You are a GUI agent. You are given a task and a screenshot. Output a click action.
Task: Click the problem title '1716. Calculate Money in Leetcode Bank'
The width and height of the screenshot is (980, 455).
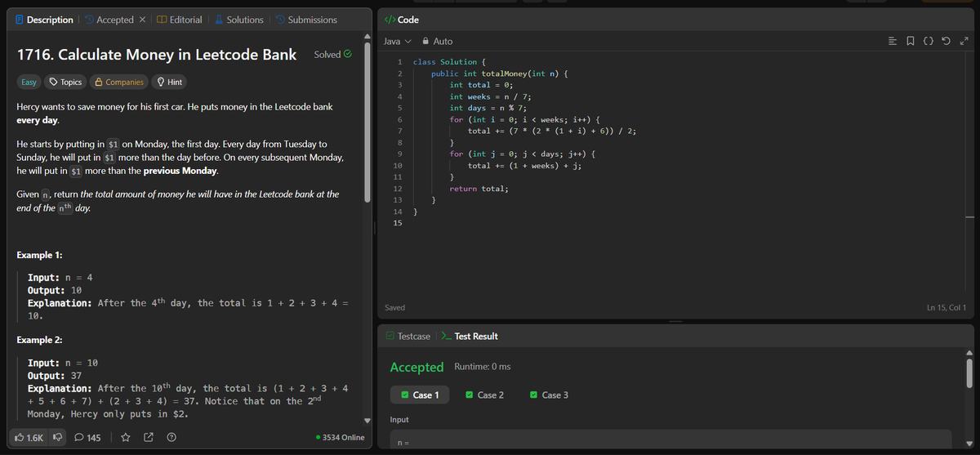tap(157, 55)
